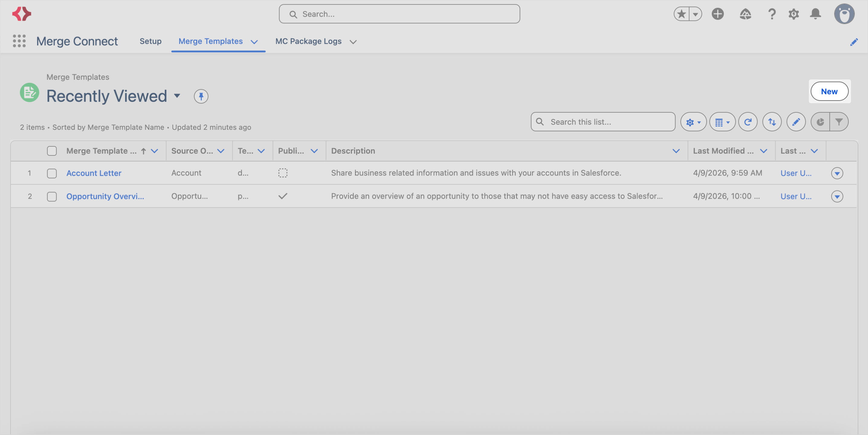This screenshot has height=435, width=868.
Task: Open Description column menu chevron
Action: point(676,151)
